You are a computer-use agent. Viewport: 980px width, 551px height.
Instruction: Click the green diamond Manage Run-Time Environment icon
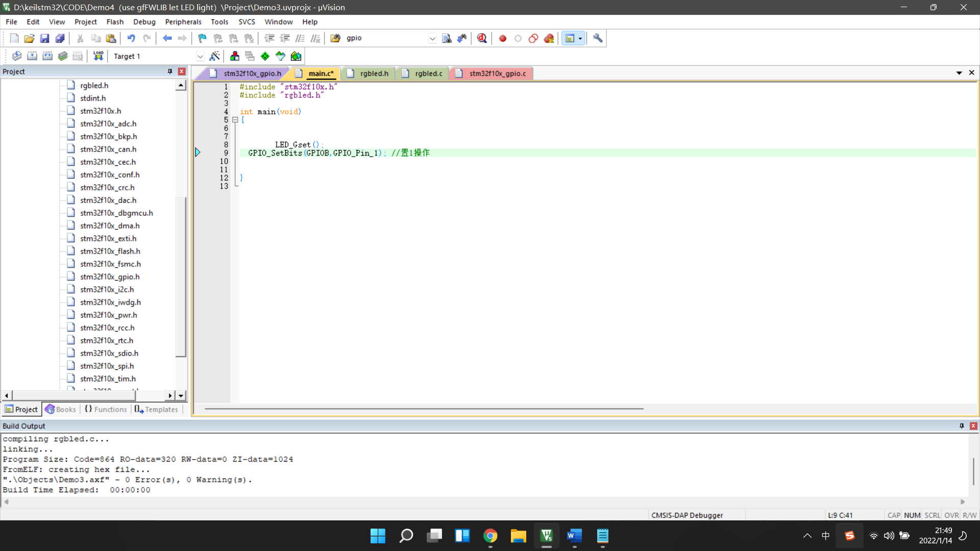pos(265,56)
